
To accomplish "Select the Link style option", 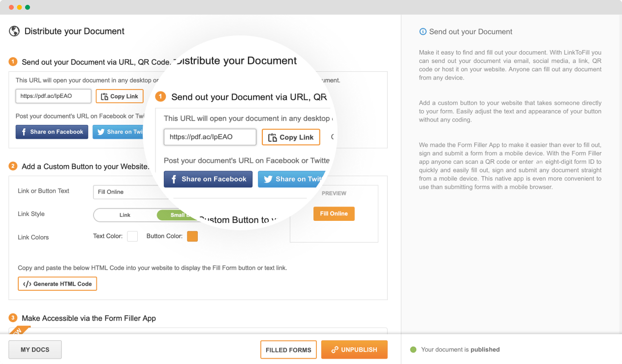I will tap(125, 215).
